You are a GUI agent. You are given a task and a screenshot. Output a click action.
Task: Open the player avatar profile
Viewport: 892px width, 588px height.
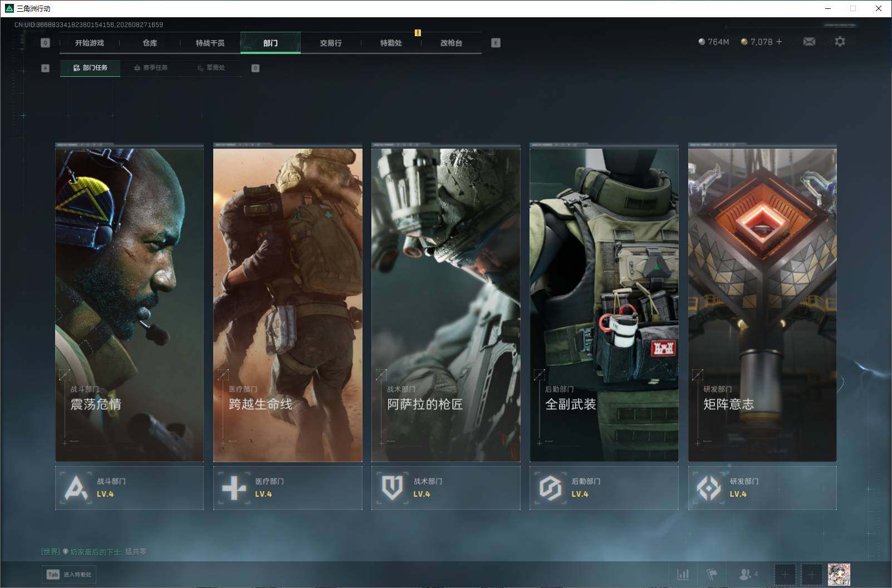[x=839, y=574]
